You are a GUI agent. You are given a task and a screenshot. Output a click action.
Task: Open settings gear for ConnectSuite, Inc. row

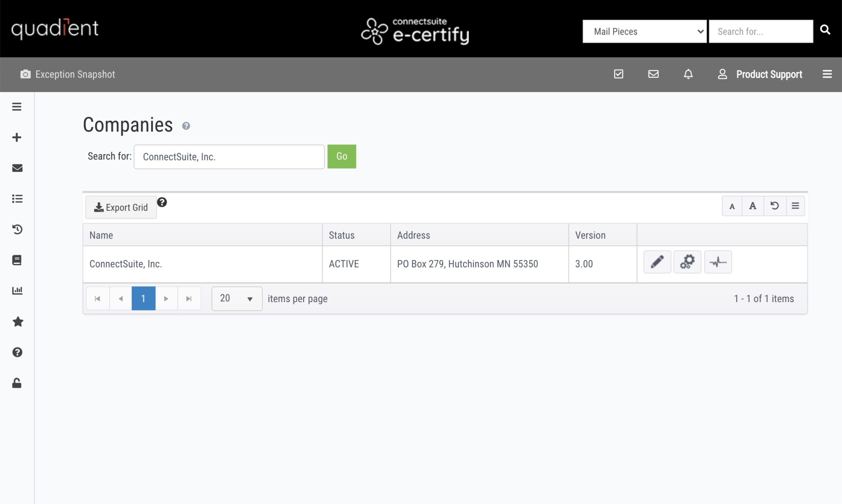click(687, 262)
